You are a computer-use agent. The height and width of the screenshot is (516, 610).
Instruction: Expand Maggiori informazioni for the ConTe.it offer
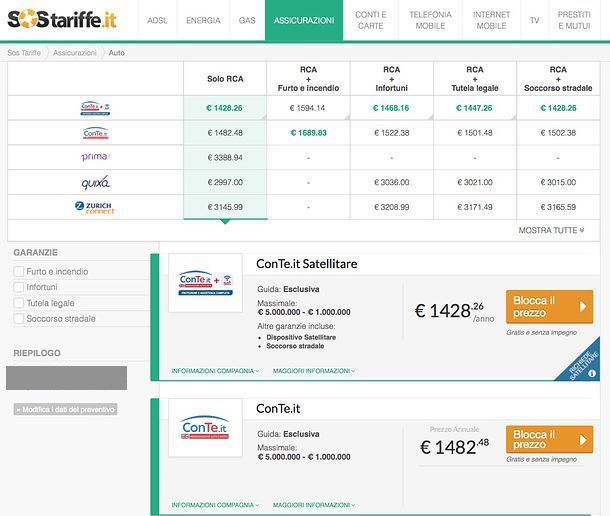click(x=314, y=505)
